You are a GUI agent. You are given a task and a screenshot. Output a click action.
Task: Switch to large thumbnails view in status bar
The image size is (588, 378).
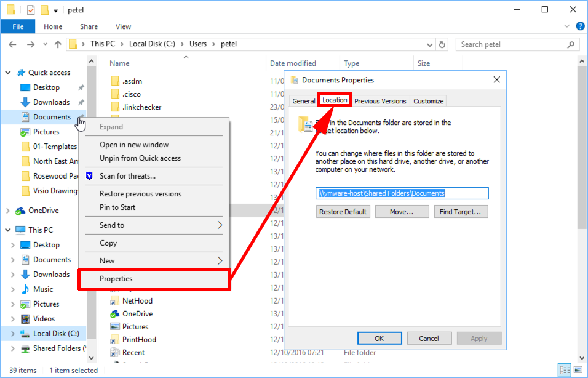tap(578, 369)
